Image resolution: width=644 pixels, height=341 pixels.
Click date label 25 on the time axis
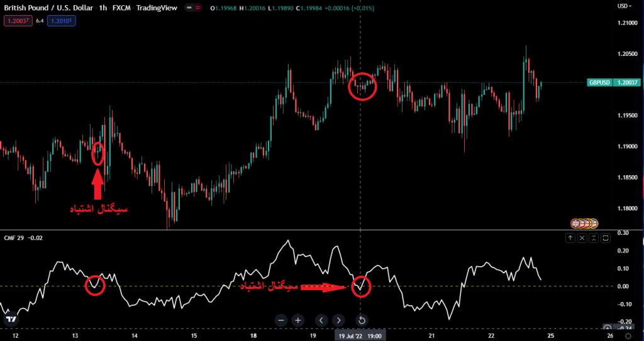[551, 336]
